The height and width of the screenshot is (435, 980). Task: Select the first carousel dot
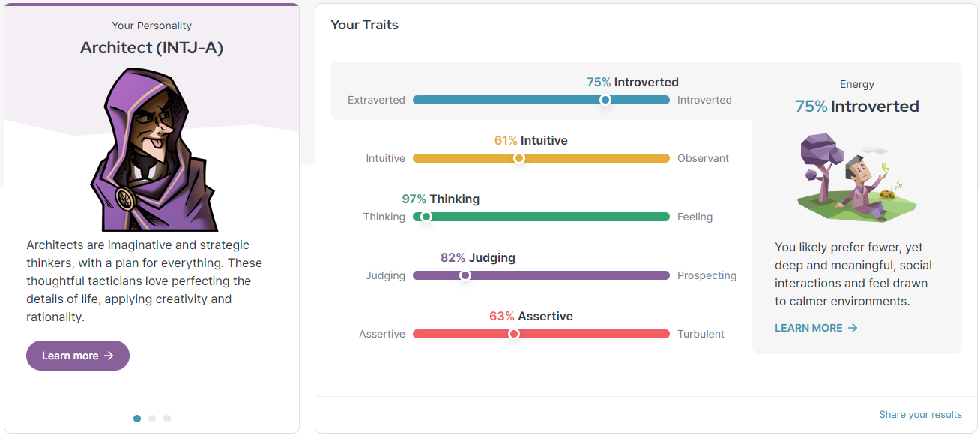137,418
